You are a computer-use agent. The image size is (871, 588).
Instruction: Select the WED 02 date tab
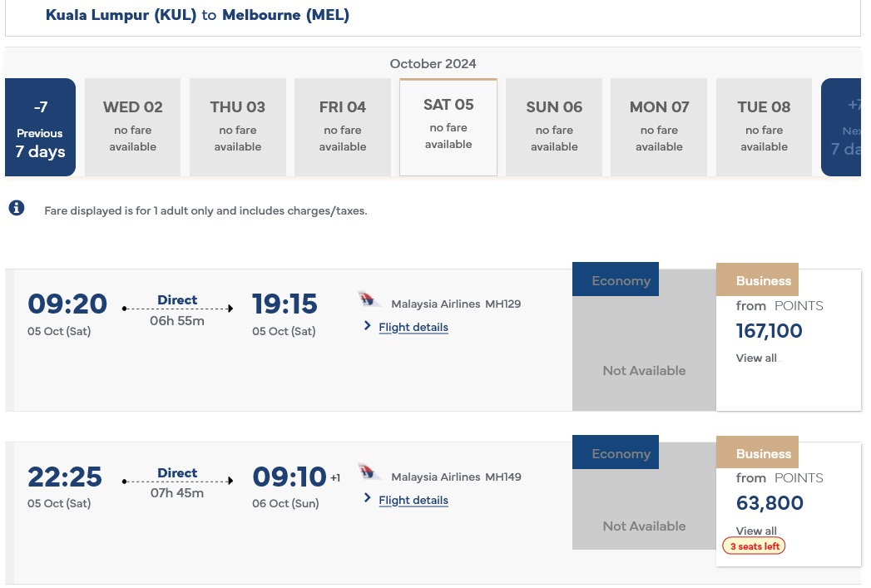pyautogui.click(x=133, y=127)
